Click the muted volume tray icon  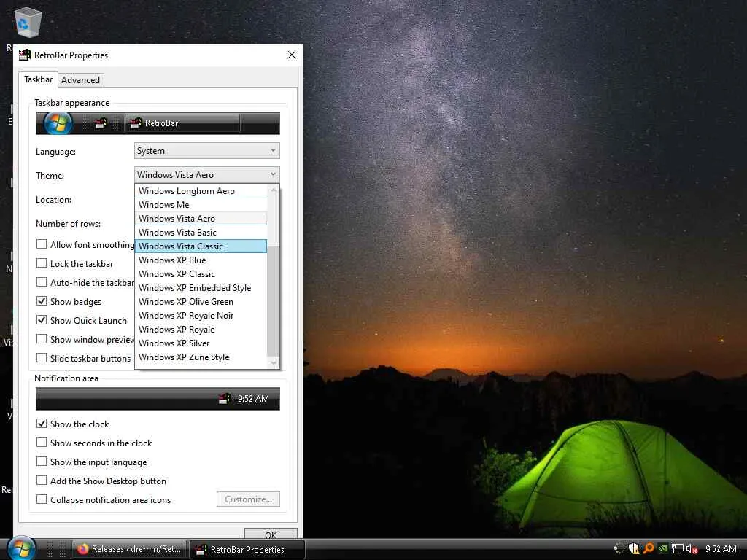pyautogui.click(x=692, y=549)
